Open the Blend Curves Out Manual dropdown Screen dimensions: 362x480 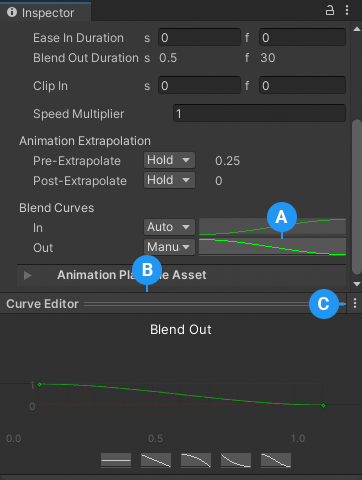(169, 247)
